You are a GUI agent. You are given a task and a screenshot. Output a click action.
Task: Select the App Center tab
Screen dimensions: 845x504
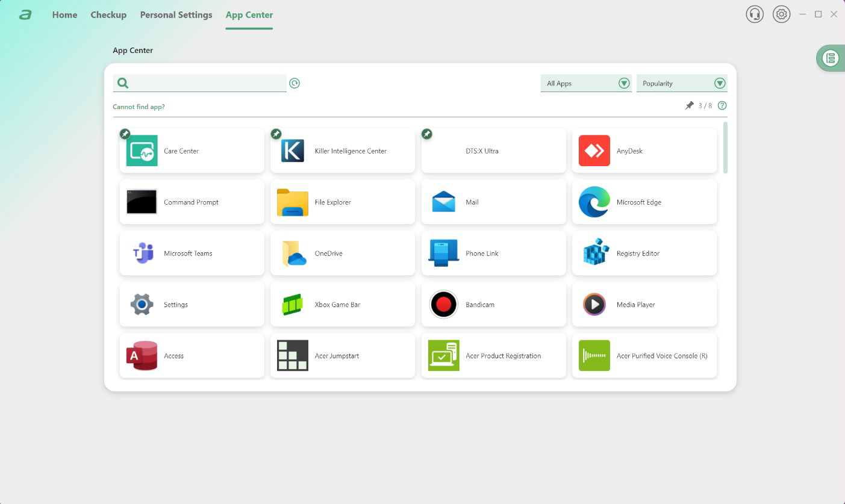pos(249,14)
